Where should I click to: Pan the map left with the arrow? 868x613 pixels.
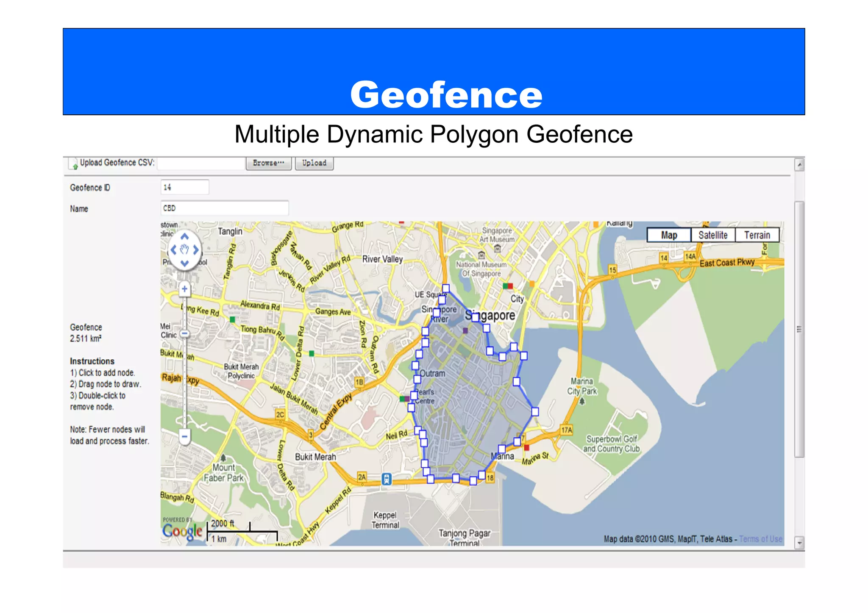pyautogui.click(x=173, y=250)
